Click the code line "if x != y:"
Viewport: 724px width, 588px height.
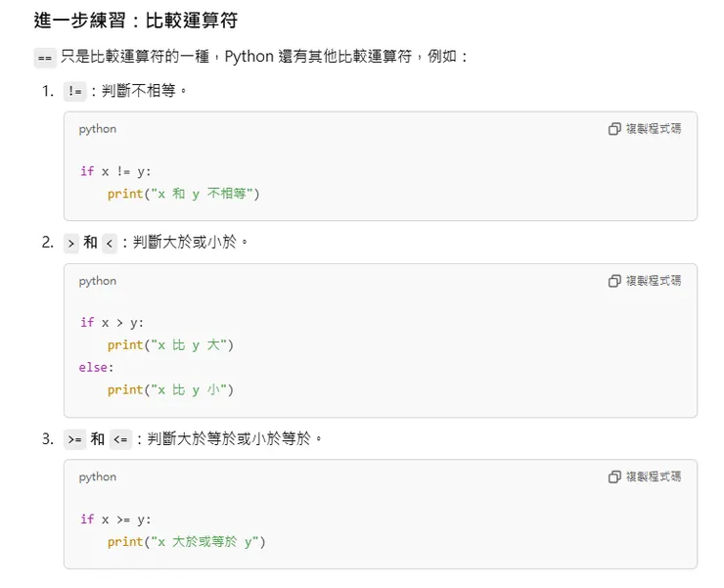click(115, 171)
